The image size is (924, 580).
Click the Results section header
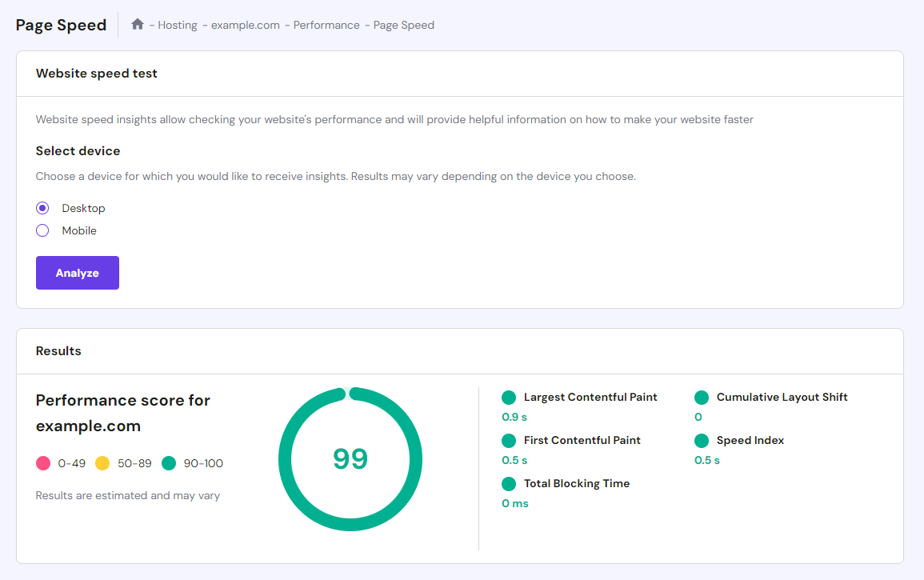(x=58, y=350)
